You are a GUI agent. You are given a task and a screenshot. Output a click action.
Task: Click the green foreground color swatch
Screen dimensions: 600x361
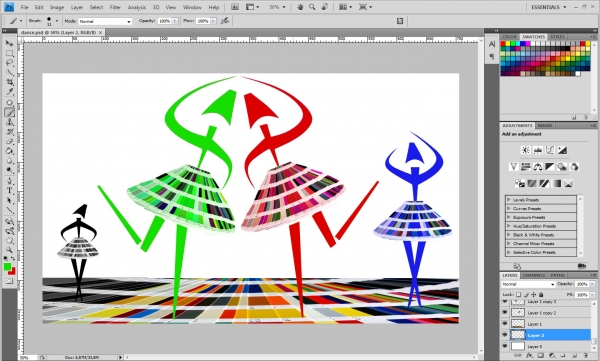click(7, 266)
